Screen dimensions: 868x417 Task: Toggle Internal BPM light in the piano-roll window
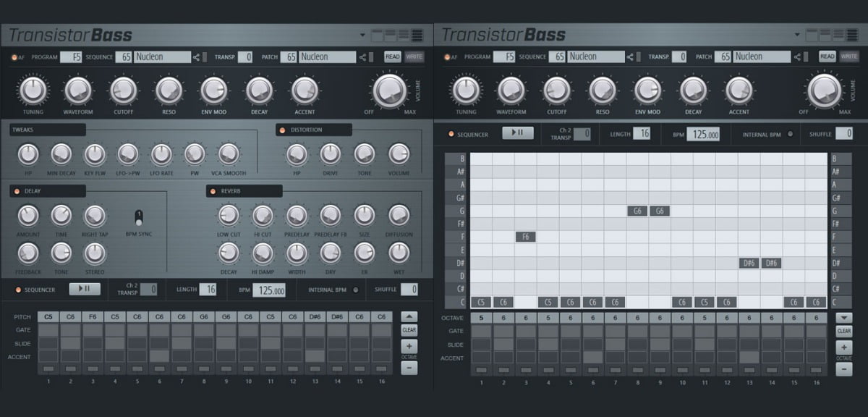pyautogui.click(x=790, y=134)
